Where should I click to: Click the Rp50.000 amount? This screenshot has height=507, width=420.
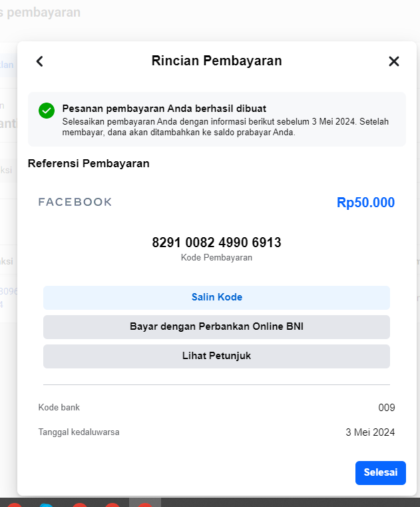365,203
